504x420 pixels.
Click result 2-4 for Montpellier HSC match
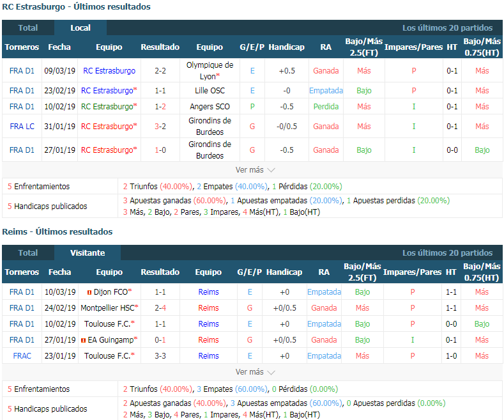click(160, 307)
